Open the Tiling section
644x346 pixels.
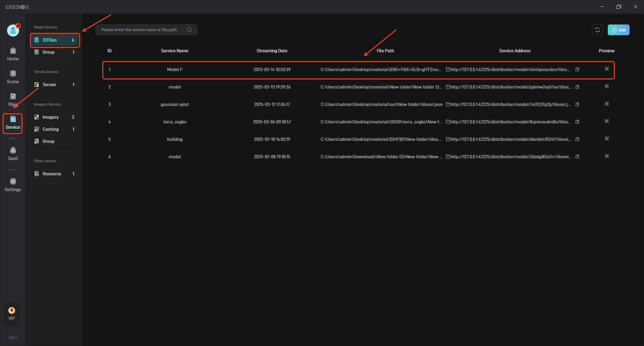(x=13, y=100)
